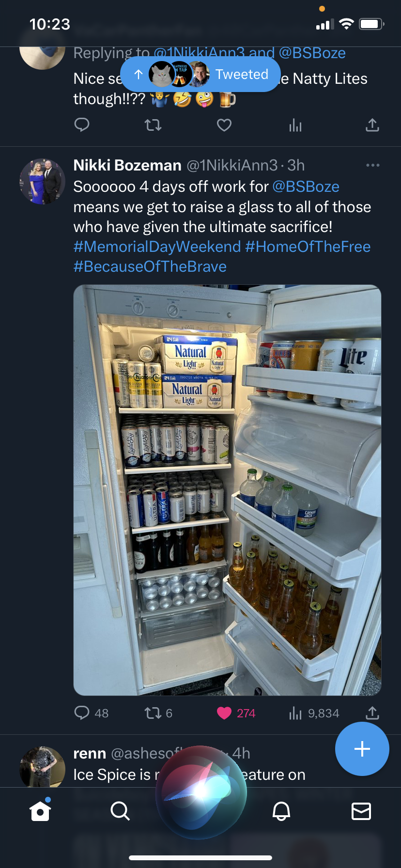Share Nikki Bozeman's tweet
Viewport: 401px width, 868px height.
pyautogui.click(x=372, y=713)
